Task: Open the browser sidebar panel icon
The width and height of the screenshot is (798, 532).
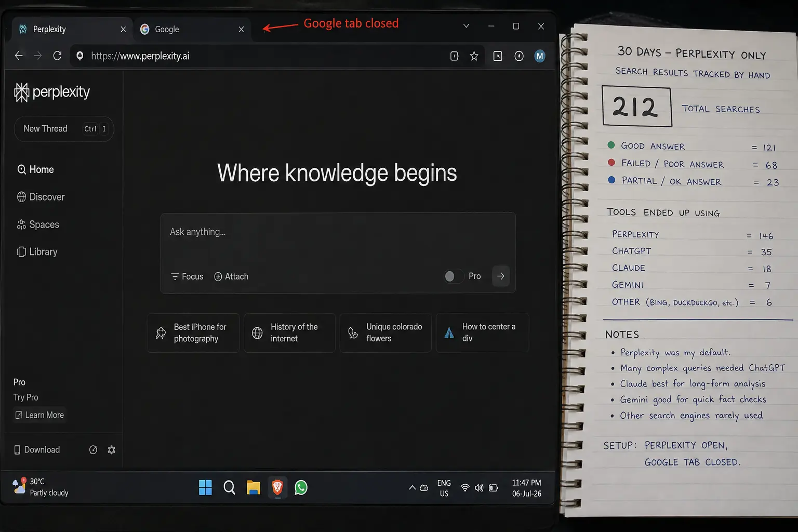Action: [x=498, y=56]
